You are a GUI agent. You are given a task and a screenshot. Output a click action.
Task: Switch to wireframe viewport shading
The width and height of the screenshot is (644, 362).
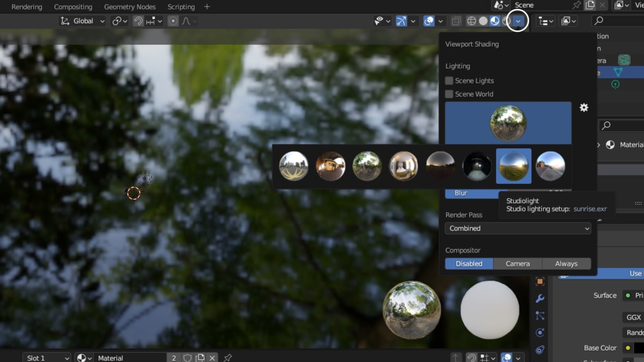(x=471, y=21)
